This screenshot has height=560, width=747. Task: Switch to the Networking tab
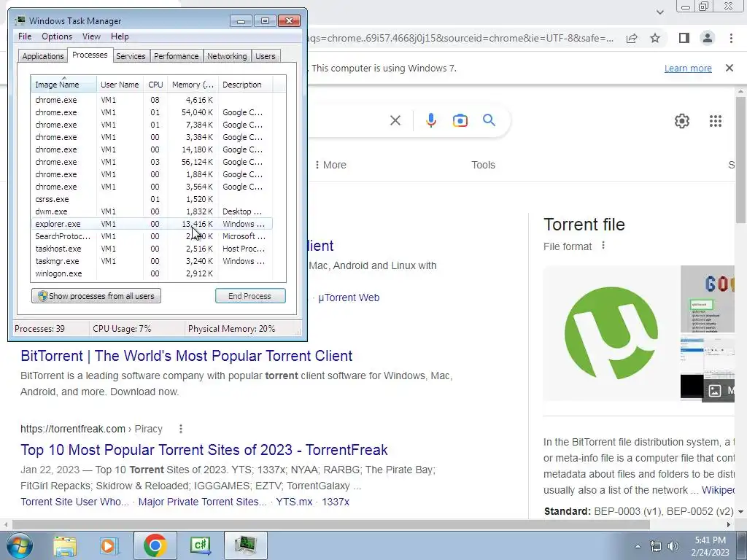click(227, 56)
